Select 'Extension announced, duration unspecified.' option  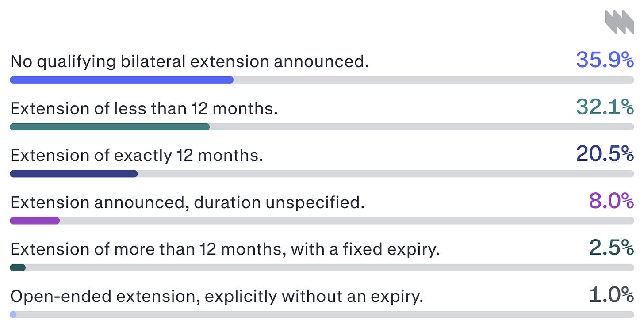coord(187,202)
